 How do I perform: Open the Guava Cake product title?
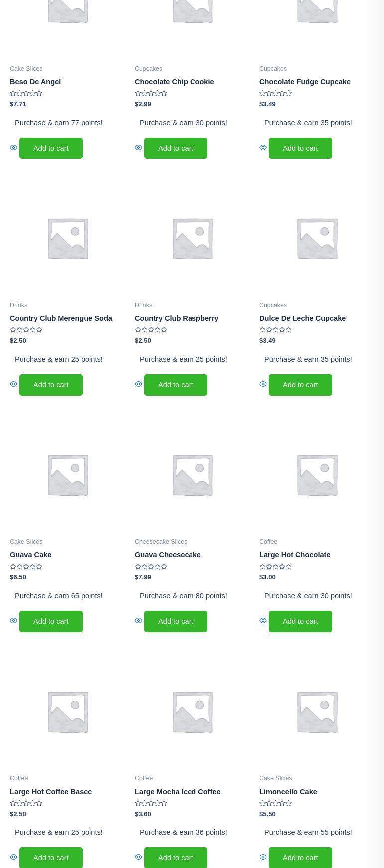pos(30,555)
